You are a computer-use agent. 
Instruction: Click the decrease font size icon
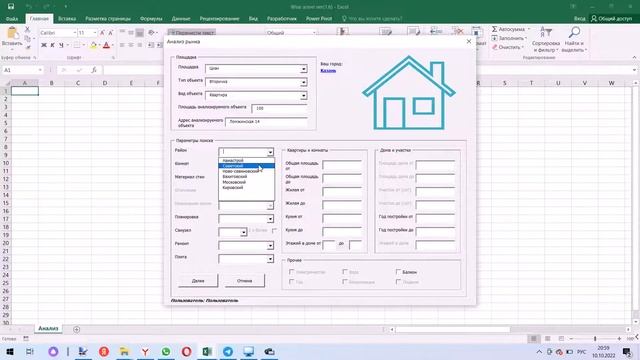[110, 33]
